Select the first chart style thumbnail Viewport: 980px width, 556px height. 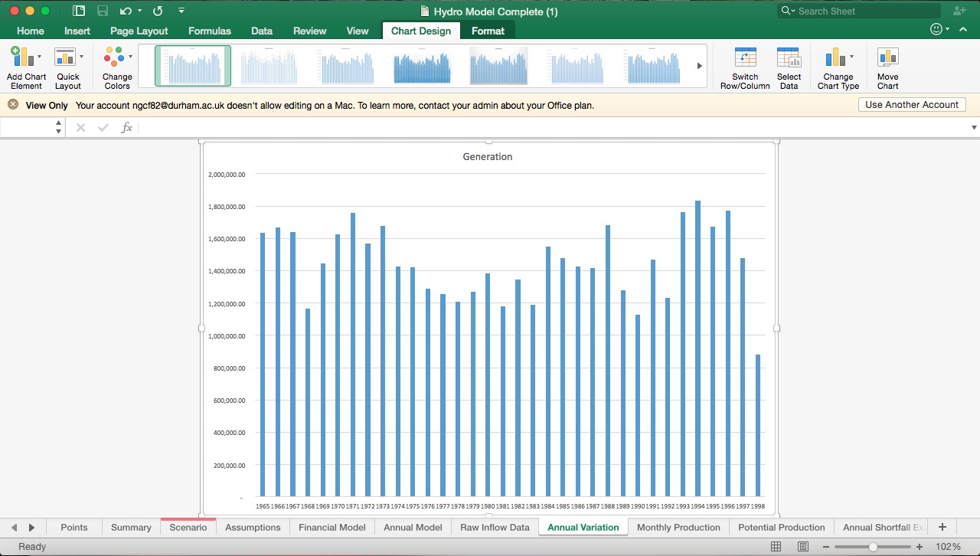(192, 66)
